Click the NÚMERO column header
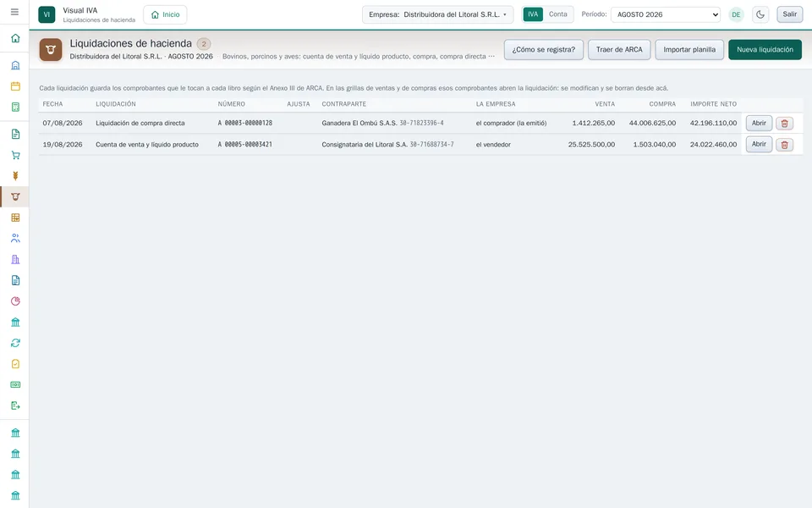 [x=232, y=104]
